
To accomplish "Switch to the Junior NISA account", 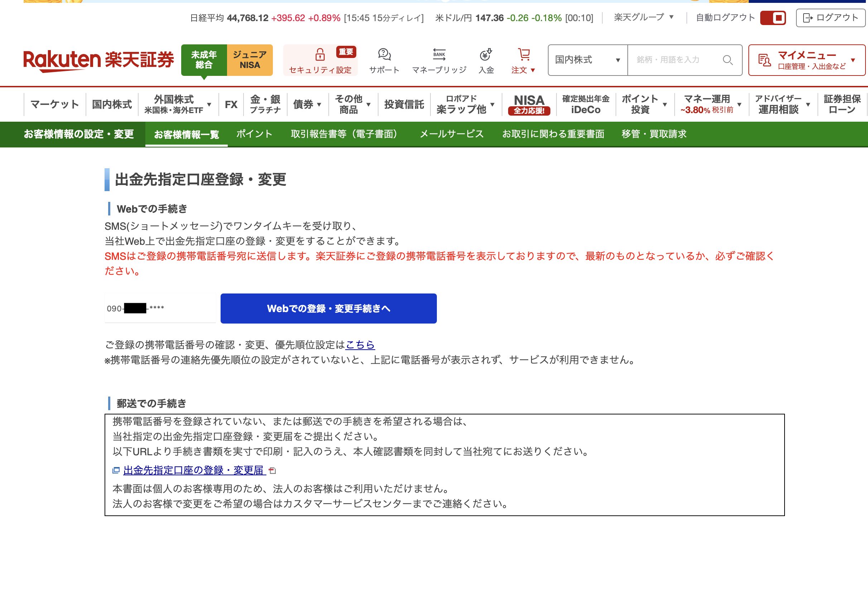I will tap(250, 60).
